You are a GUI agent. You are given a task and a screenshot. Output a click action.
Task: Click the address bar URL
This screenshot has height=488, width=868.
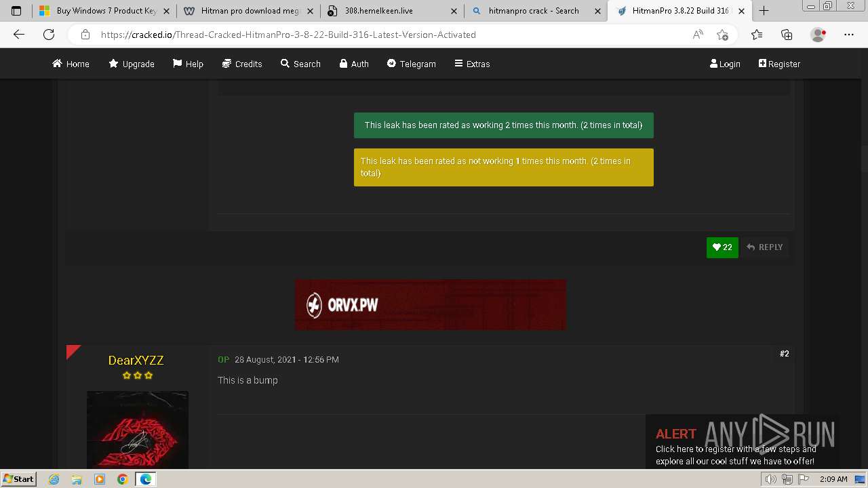click(x=288, y=35)
